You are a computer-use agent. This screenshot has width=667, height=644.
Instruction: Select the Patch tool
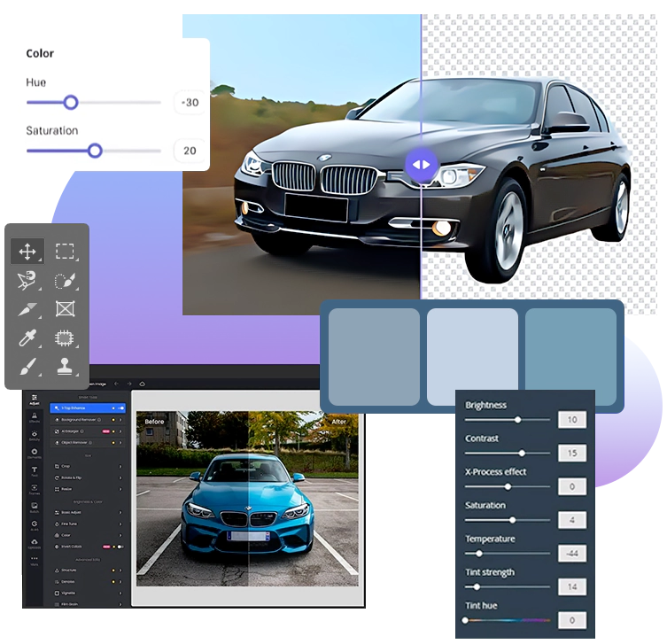[65, 338]
